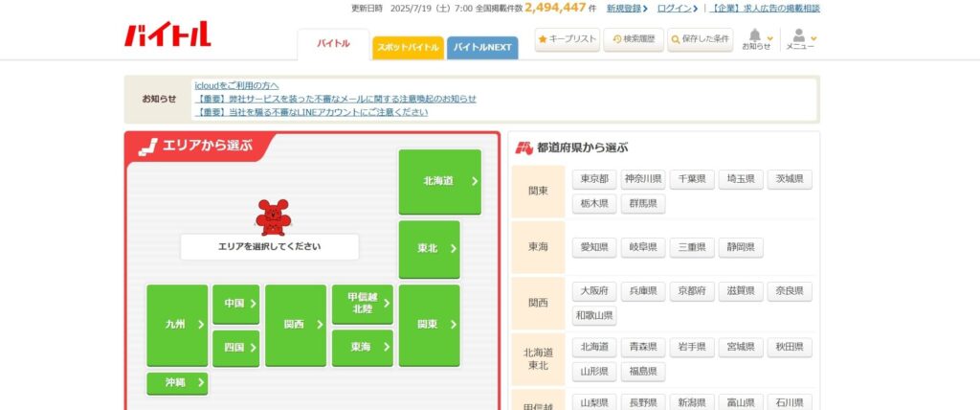Choose 長野県 prefecture

tap(643, 402)
